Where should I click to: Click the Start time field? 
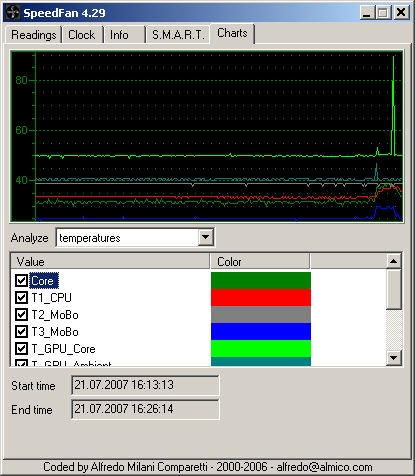[145, 385]
